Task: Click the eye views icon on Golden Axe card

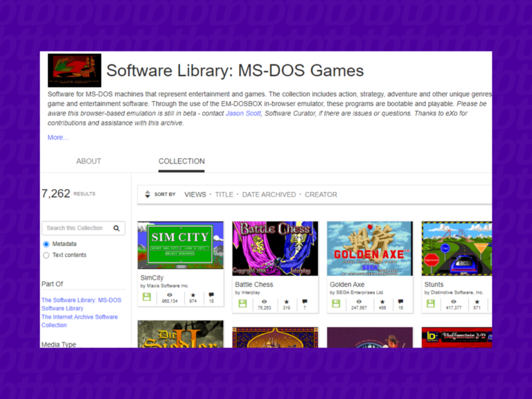Action: coord(359,301)
